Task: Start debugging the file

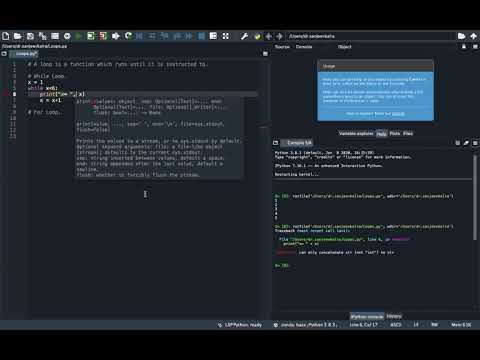Action: [139, 36]
